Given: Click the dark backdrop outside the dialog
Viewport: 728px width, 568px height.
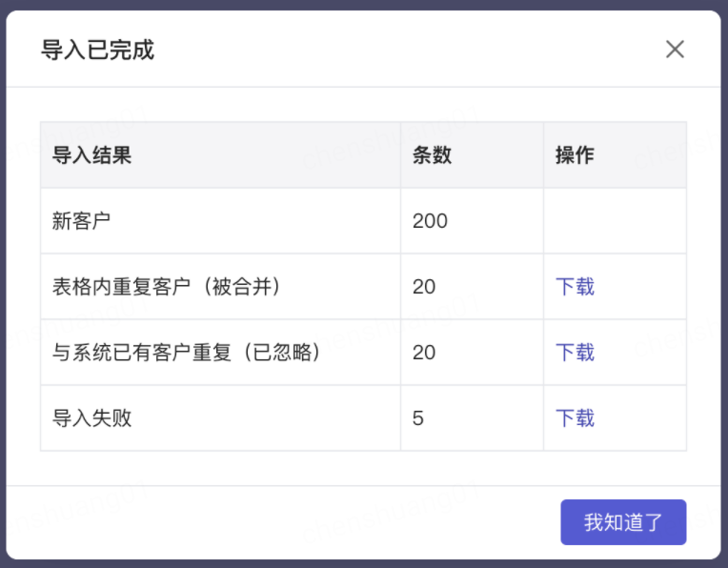Looking at the screenshot, I should click(364, 4).
